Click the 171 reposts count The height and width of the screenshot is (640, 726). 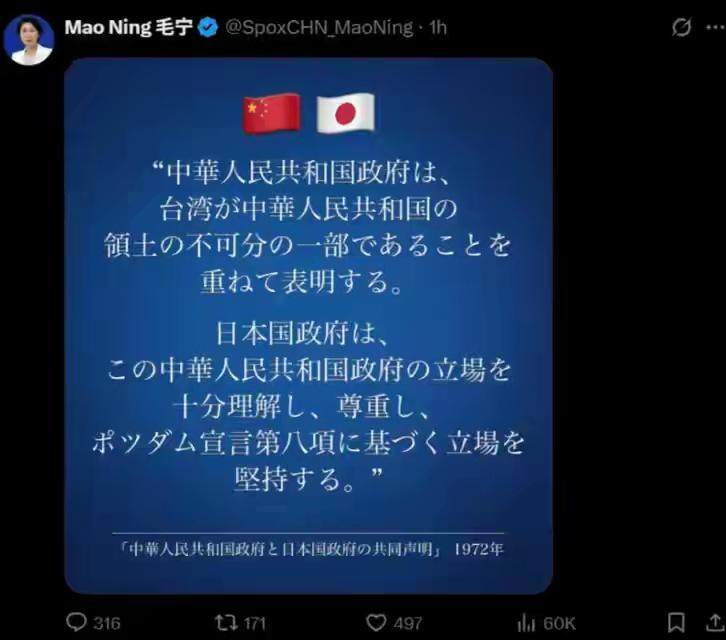[255, 623]
